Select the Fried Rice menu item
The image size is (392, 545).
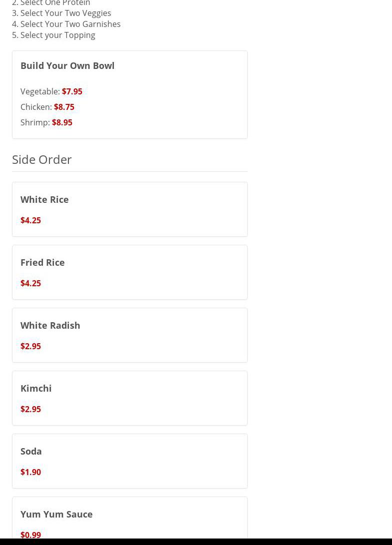tap(42, 262)
